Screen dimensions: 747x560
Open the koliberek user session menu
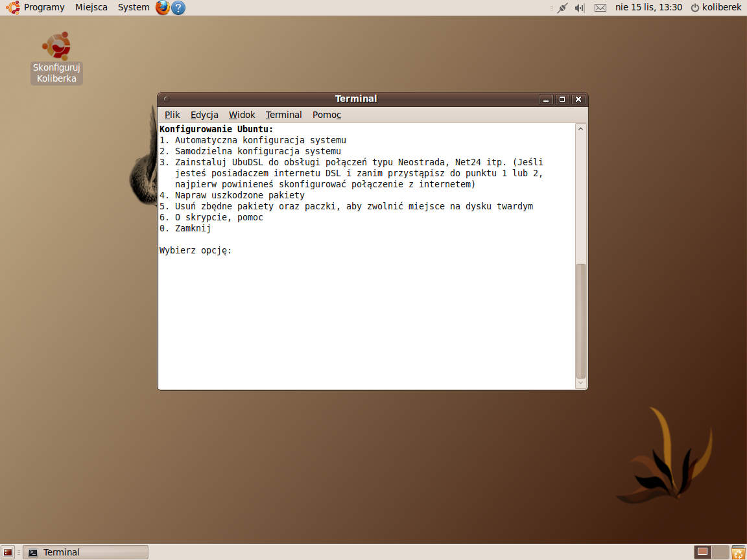pos(717,8)
